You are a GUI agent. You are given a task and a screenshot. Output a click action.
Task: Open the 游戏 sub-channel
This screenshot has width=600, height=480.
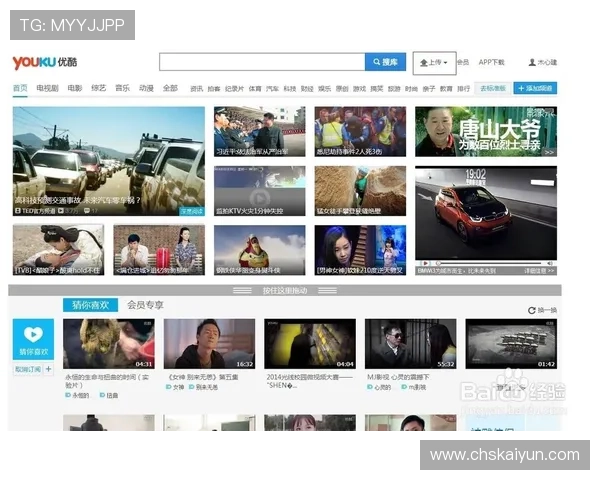click(x=359, y=89)
